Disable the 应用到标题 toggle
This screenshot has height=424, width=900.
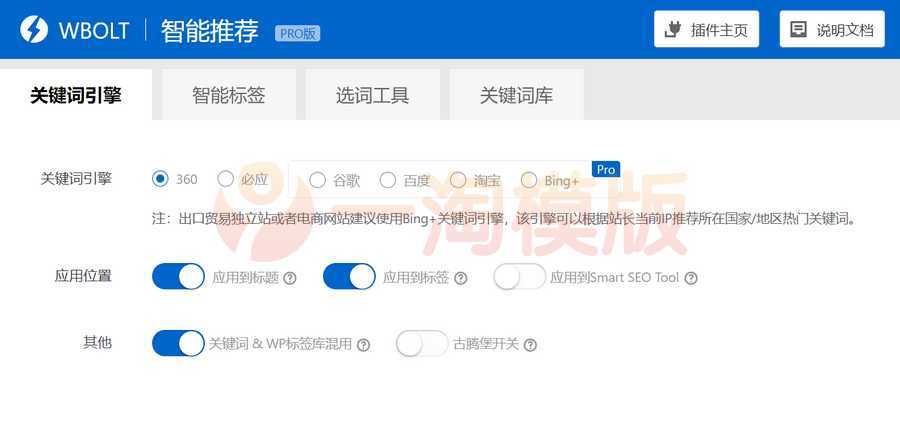click(179, 277)
